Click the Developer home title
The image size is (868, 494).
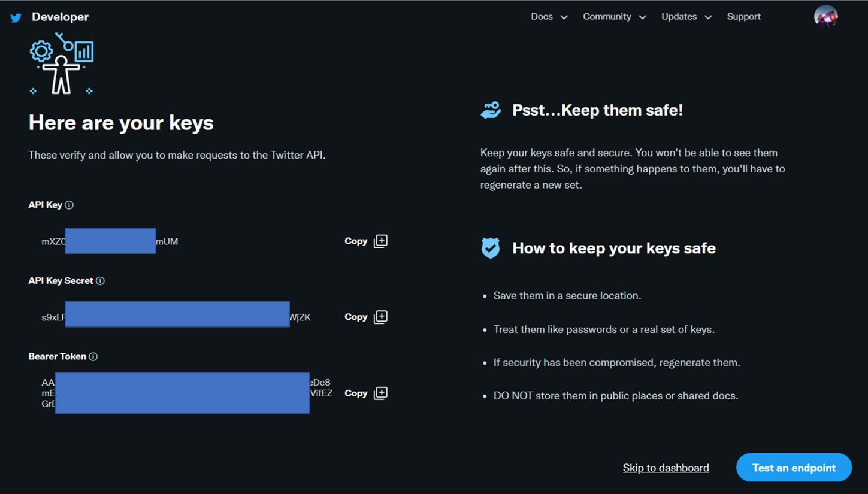pos(60,17)
